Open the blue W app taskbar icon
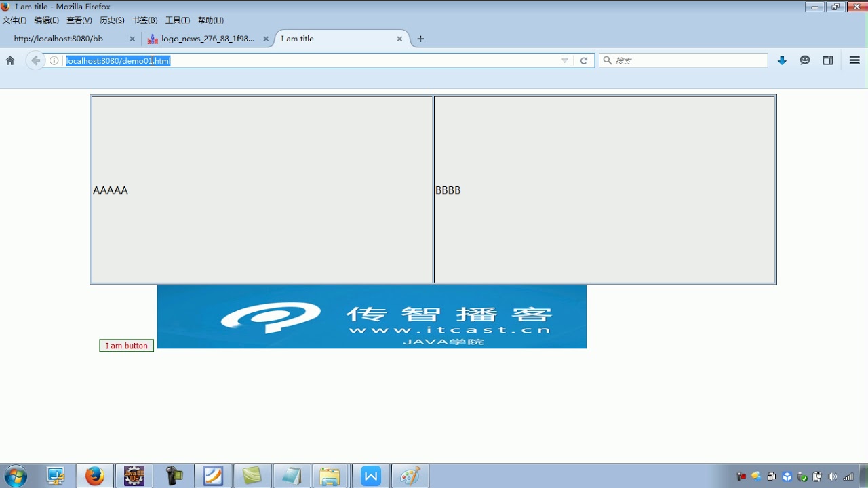The width and height of the screenshot is (868, 488). (x=371, y=476)
